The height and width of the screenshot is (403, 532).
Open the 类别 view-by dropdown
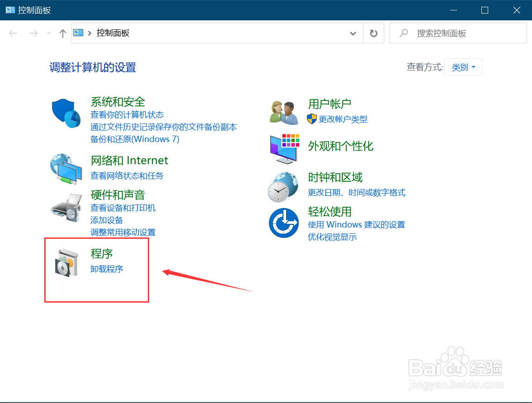click(x=463, y=67)
